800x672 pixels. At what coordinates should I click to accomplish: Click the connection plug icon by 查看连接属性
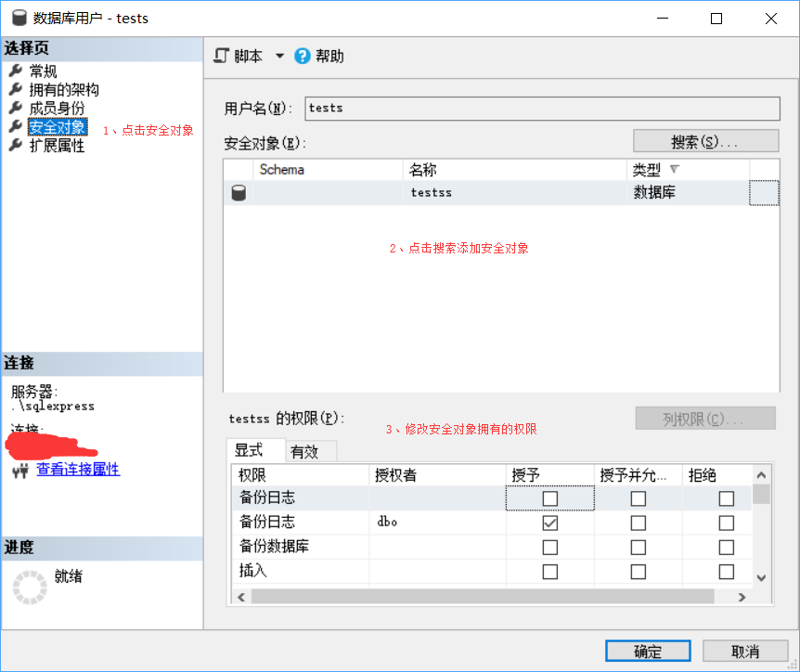(21, 470)
